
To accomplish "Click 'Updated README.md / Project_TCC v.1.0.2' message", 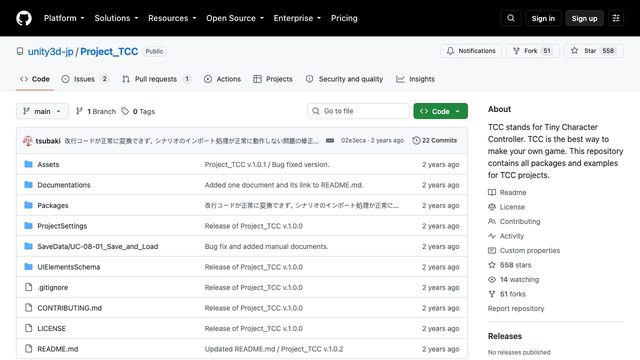I will coord(274,349).
